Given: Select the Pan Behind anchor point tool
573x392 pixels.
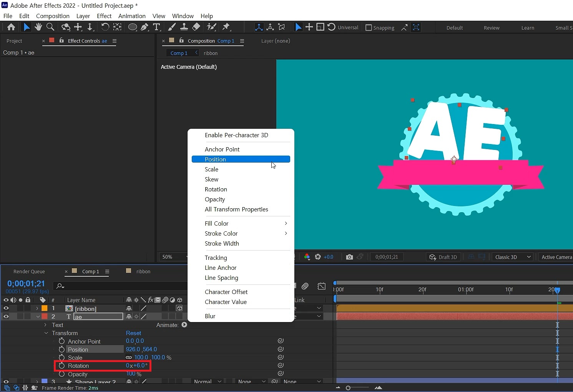Looking at the screenshot, I should 117,27.
